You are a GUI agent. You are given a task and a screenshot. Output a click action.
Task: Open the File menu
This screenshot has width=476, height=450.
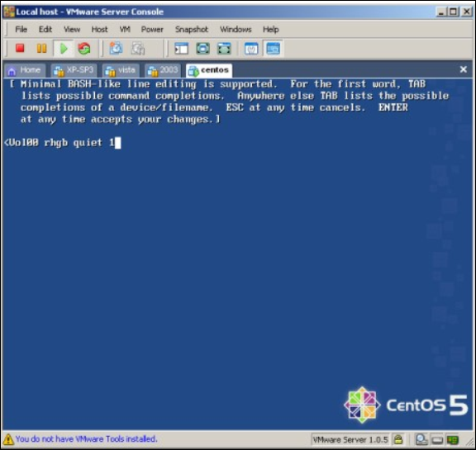tap(21, 30)
